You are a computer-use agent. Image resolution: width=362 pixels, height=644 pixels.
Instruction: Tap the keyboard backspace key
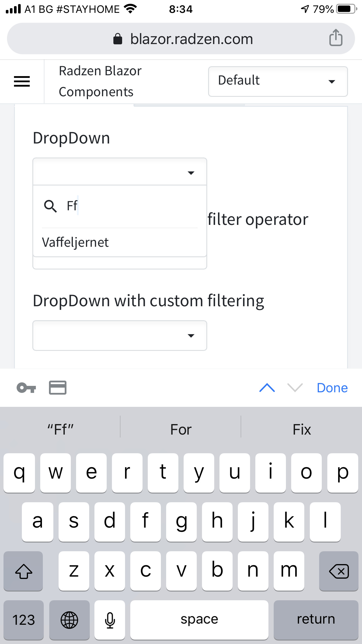(x=339, y=571)
